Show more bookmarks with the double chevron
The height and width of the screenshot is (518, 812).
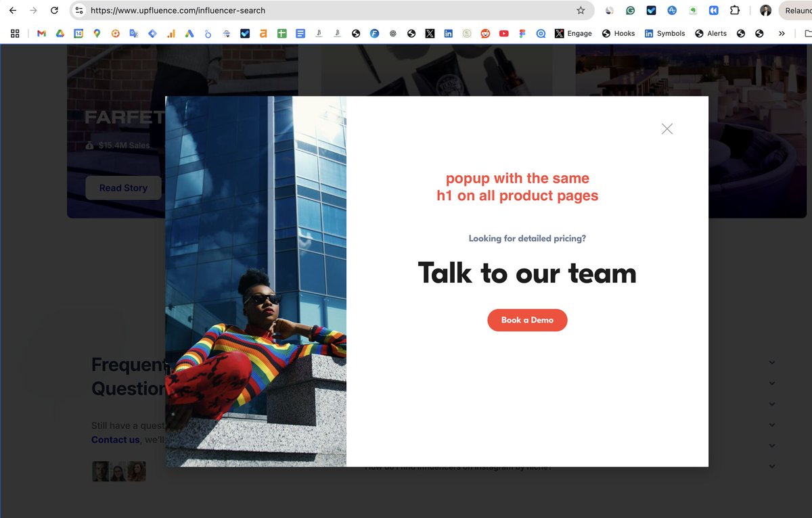pos(782,33)
